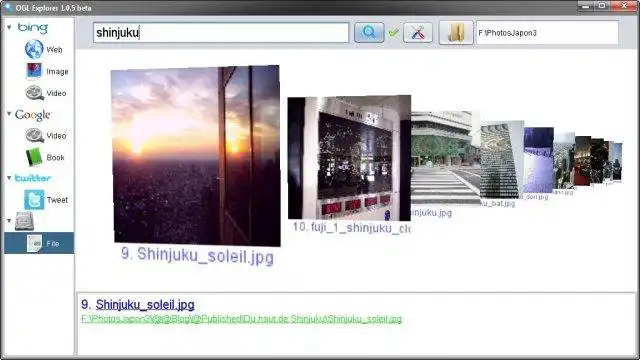Open Bing Video search
Image resolution: width=640 pixels, height=360 pixels.
tap(46, 93)
